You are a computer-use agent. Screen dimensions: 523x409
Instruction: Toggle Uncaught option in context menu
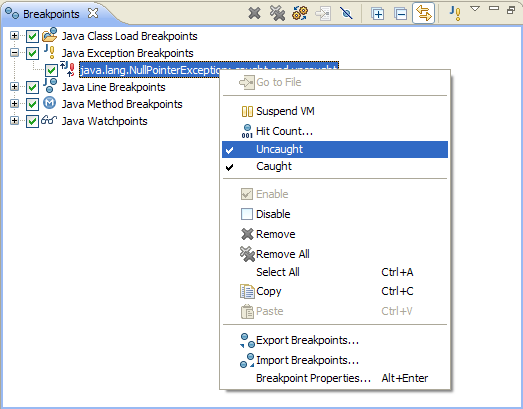point(335,149)
